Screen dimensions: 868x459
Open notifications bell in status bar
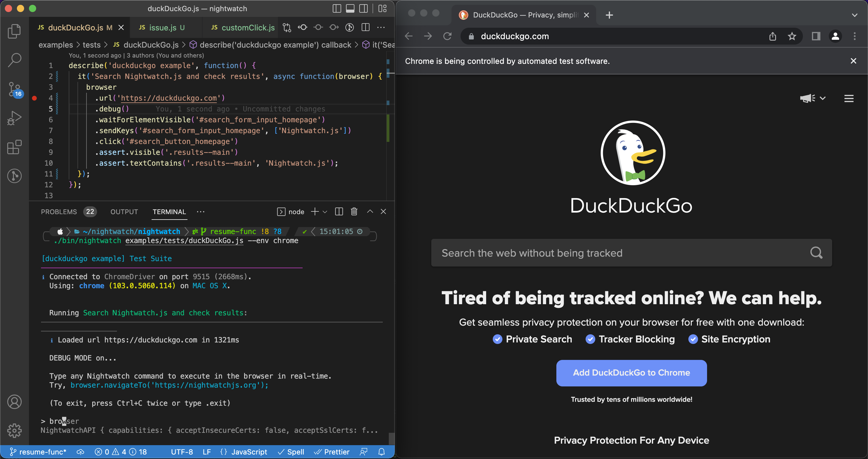pyautogui.click(x=382, y=451)
